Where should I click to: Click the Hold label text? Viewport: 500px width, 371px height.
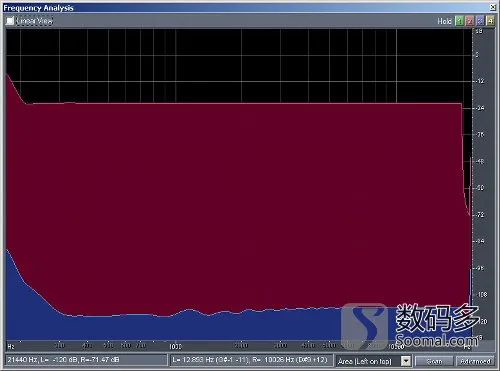pos(444,21)
